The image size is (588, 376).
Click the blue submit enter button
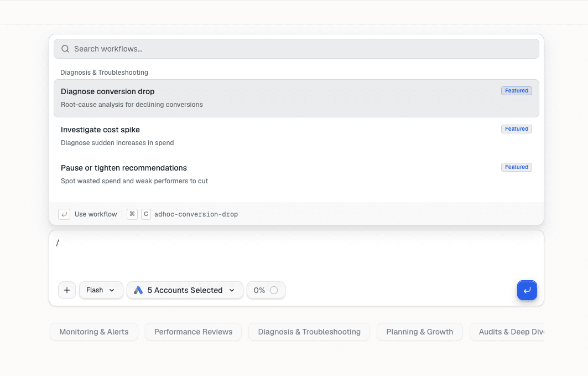[x=527, y=290]
